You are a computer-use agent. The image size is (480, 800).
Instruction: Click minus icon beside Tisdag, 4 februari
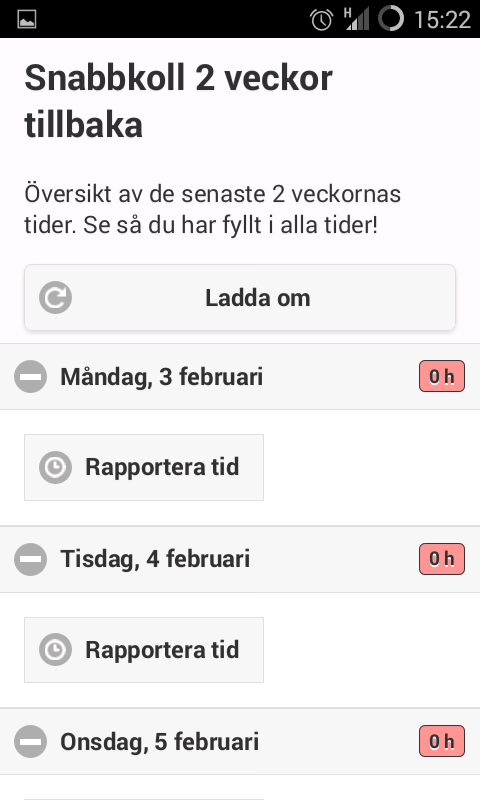coord(31,559)
